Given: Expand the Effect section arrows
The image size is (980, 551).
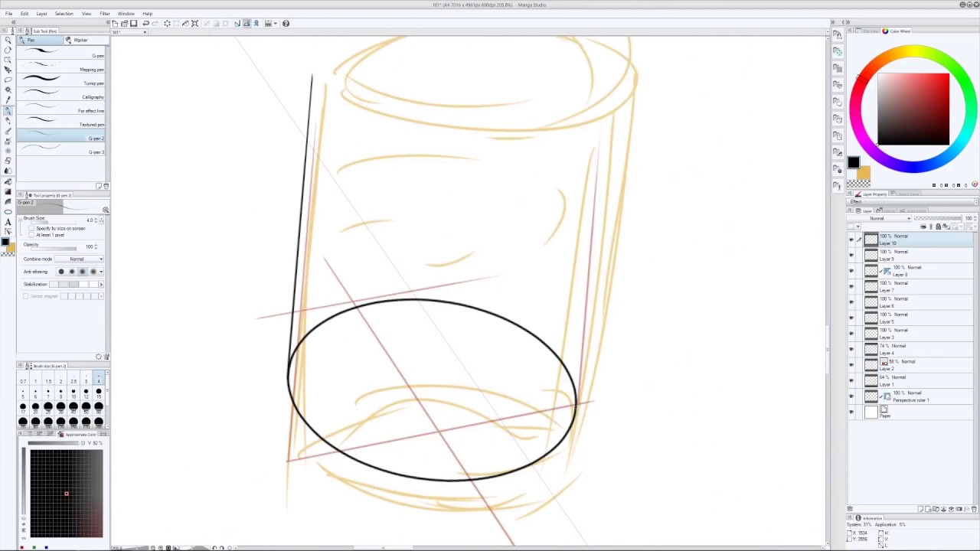Looking at the screenshot, I should (975, 202).
